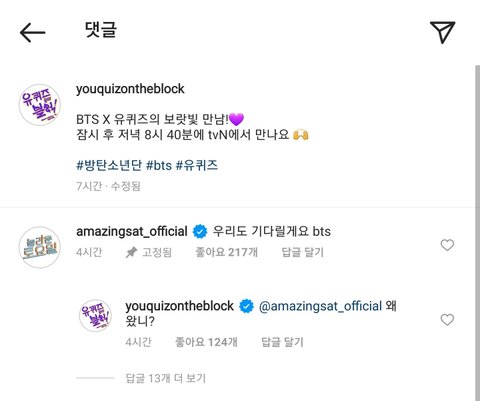
Task: Reply to youquizontheblock reply via 답글 달기
Action: [x=282, y=342]
